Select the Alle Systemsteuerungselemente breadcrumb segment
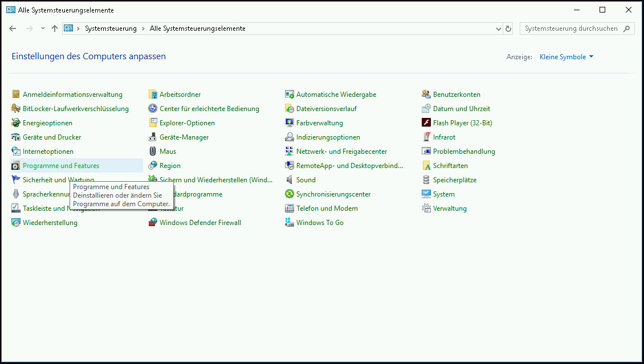The width and height of the screenshot is (644, 364). coord(197,28)
